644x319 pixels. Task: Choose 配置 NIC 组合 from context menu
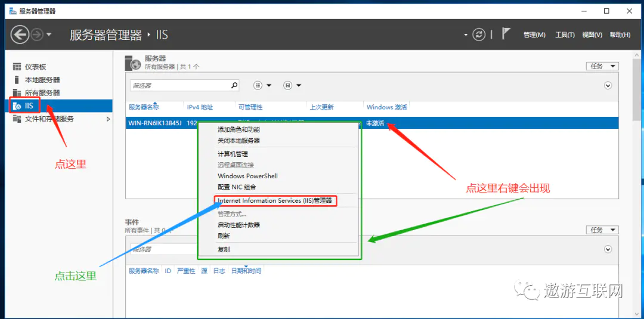click(237, 187)
